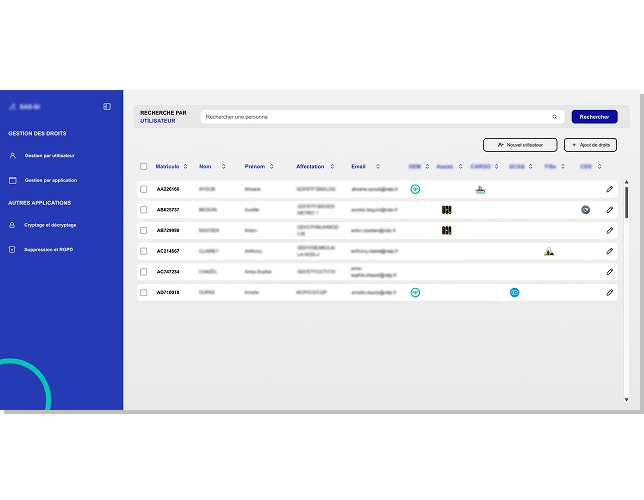Image resolution: width=644 pixels, height=500 pixels.
Task: Click the blue SCAG icon for AD716918
Action: coord(514,292)
